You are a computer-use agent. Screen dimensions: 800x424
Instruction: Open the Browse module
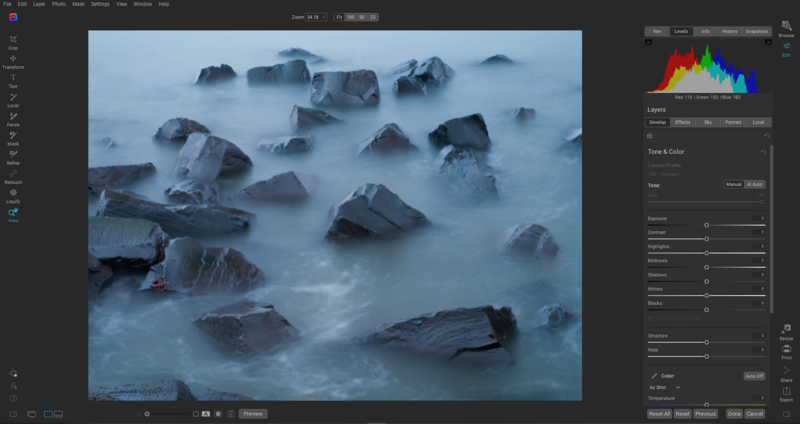click(x=786, y=29)
